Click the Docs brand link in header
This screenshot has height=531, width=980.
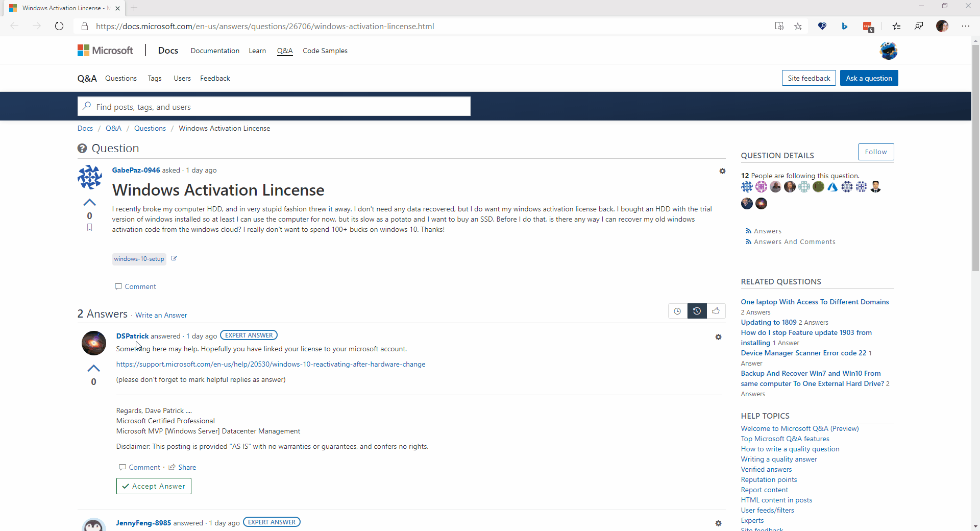[168, 51]
